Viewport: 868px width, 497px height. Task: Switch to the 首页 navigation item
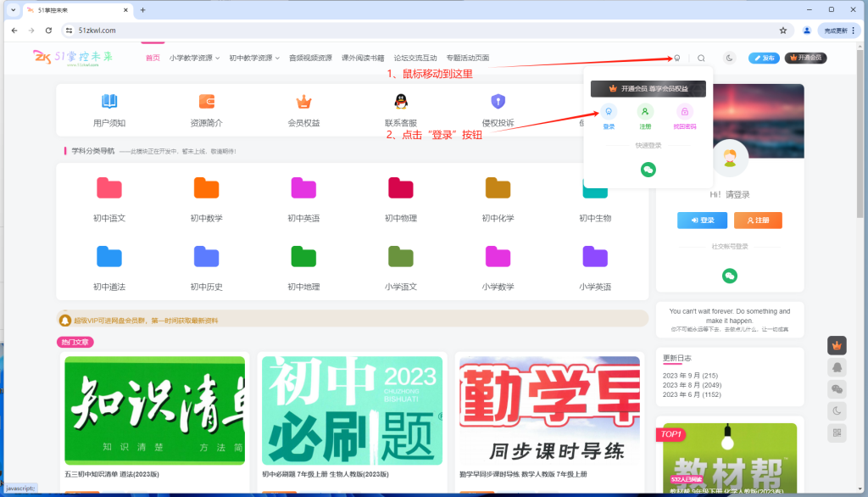[x=153, y=58]
